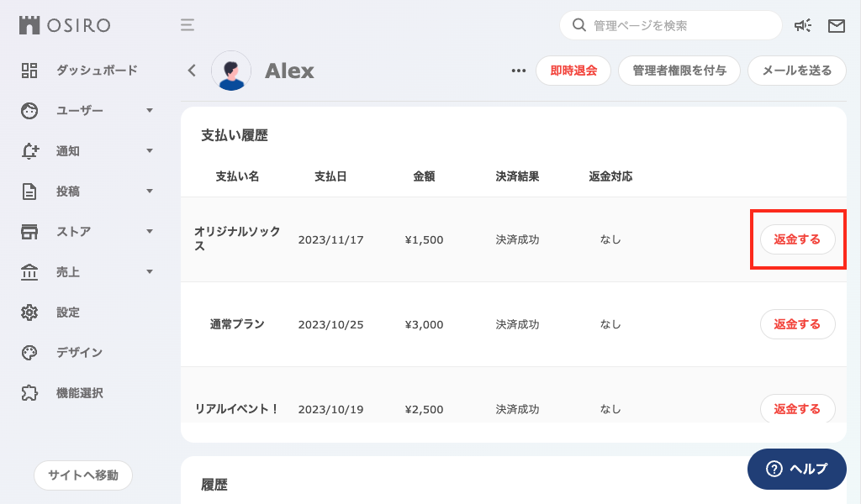Toggle the sidebar with the hamburger icon

click(x=187, y=25)
